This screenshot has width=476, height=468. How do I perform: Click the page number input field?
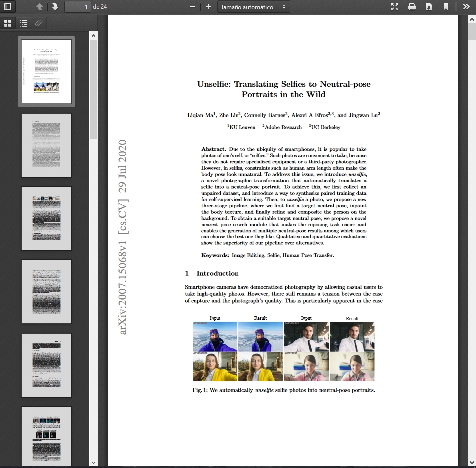point(78,7)
